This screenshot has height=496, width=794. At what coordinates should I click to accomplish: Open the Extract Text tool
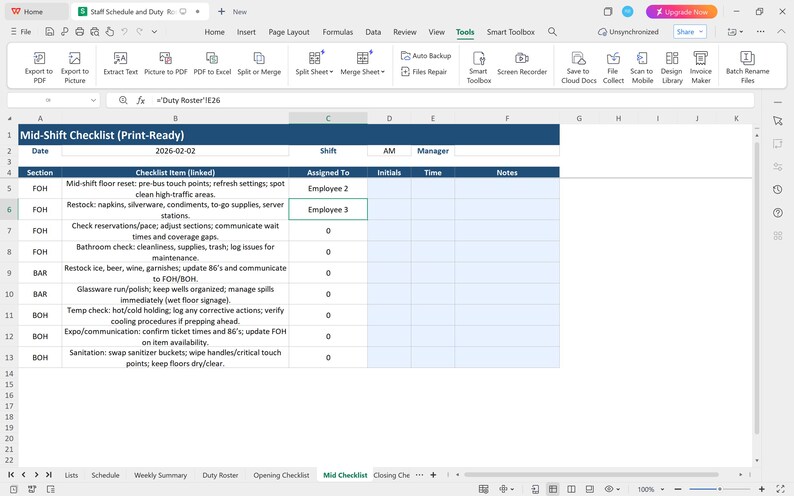(x=120, y=63)
